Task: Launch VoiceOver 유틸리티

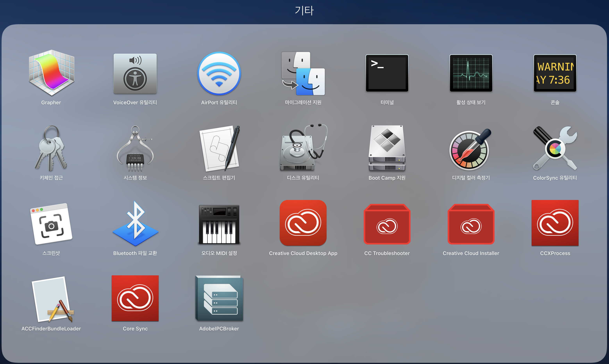Action: (135, 73)
